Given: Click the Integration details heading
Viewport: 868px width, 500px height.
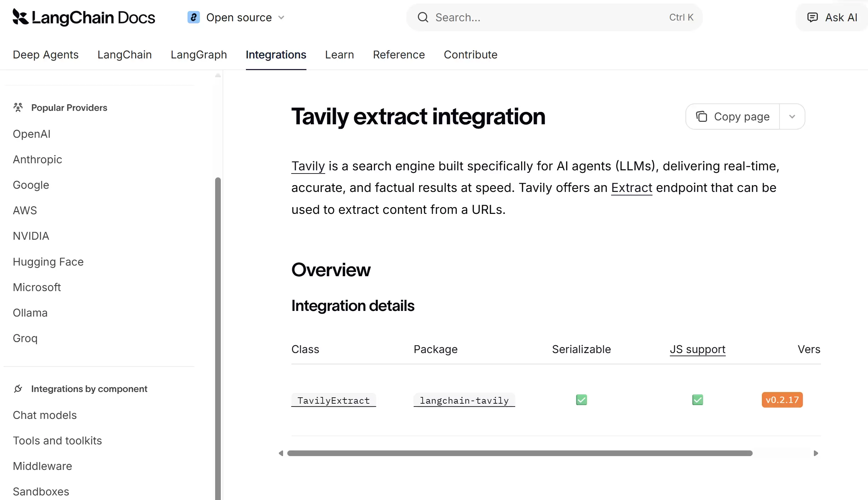Looking at the screenshot, I should click(x=353, y=306).
